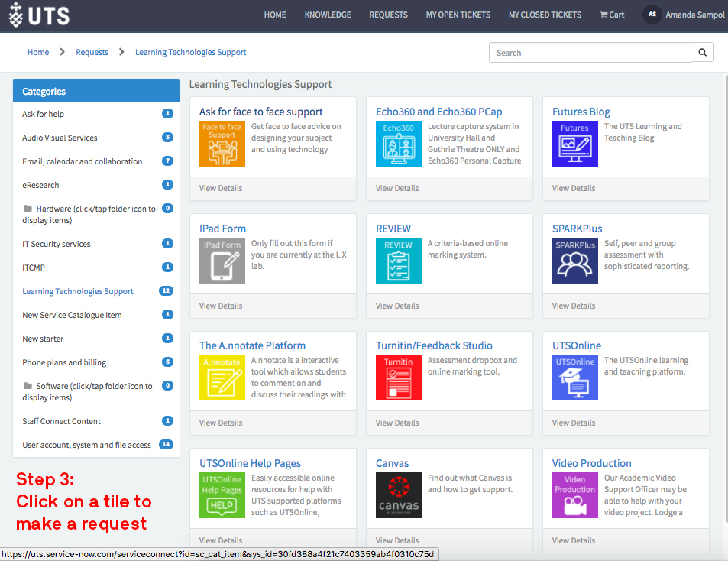Open the Turnitin tile icon
The height and width of the screenshot is (561, 728).
(x=398, y=378)
